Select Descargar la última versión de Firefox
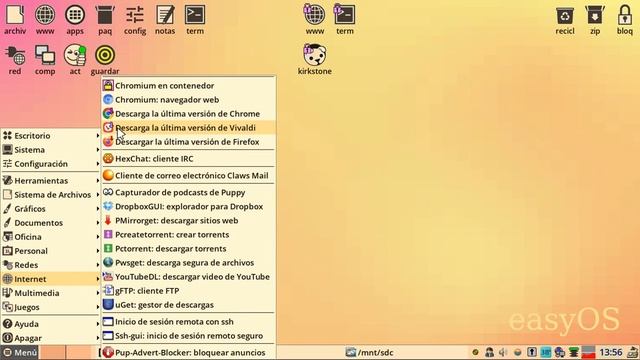 point(188,142)
